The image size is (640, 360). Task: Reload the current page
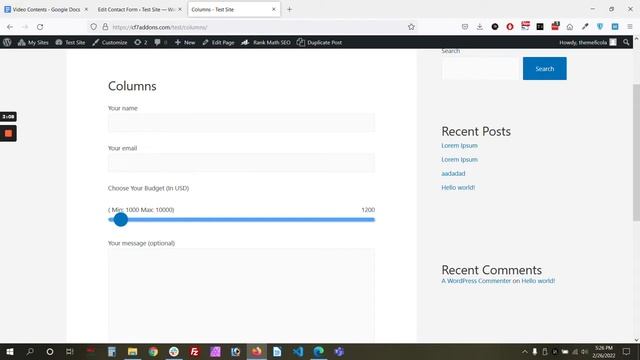pyautogui.click(x=40, y=27)
